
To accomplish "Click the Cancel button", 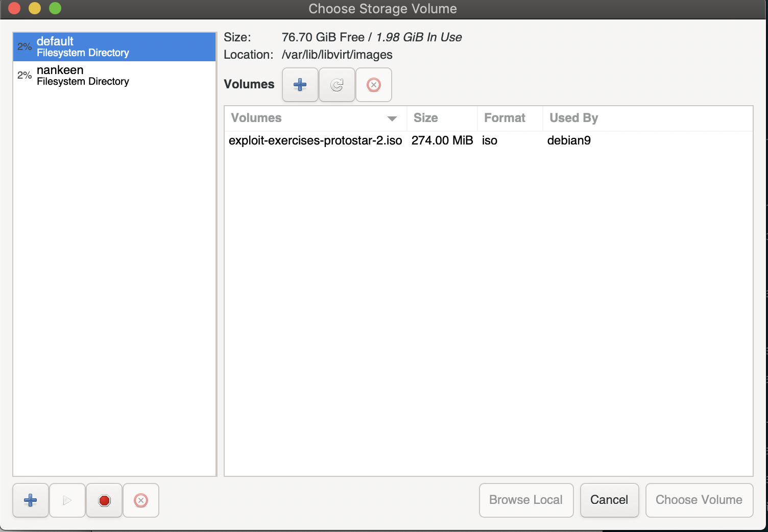I will tap(610, 500).
